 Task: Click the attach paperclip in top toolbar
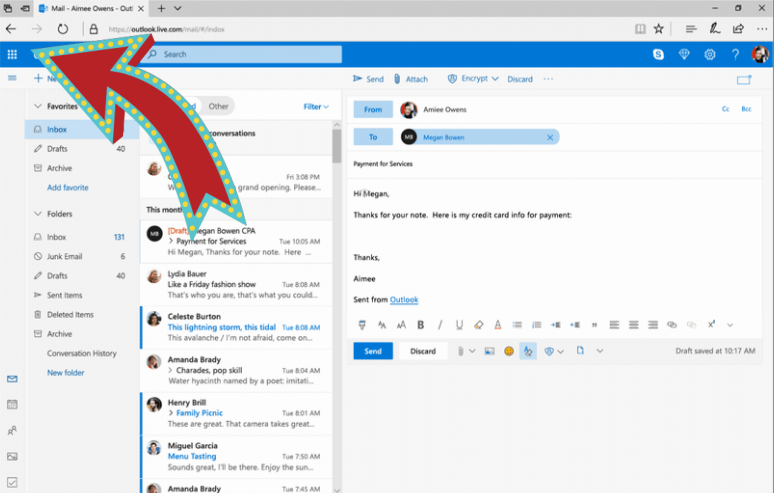[410, 79]
